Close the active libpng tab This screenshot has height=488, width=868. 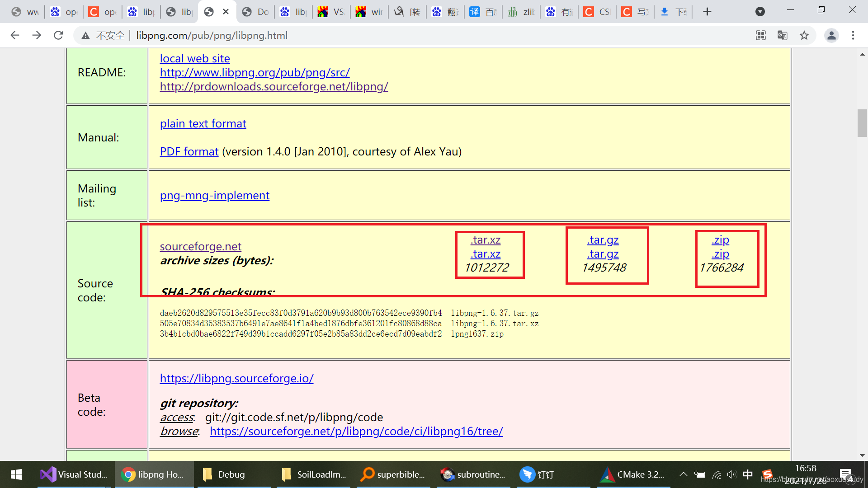[x=226, y=12]
